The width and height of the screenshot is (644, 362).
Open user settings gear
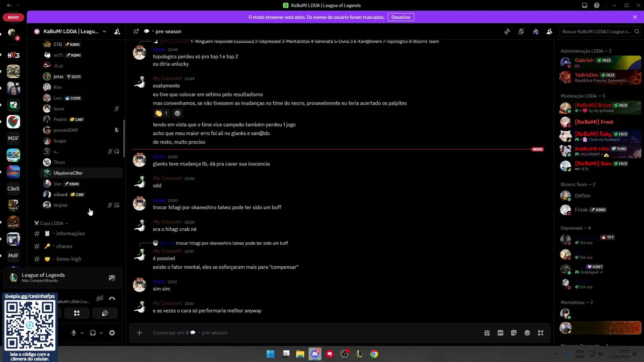click(x=112, y=333)
